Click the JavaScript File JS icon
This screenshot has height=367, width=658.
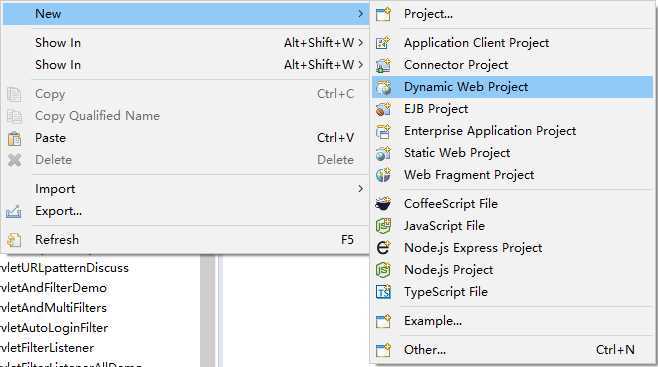(x=383, y=226)
